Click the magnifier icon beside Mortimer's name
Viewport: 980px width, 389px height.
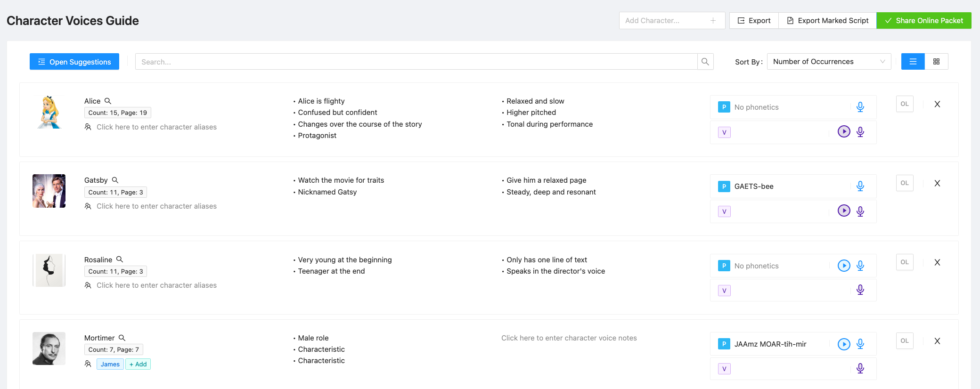point(122,338)
